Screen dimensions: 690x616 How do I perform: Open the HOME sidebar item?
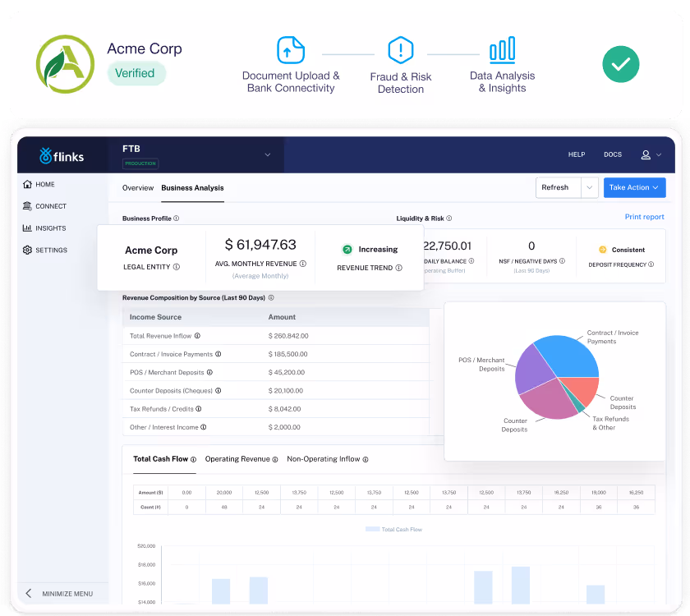click(x=39, y=184)
